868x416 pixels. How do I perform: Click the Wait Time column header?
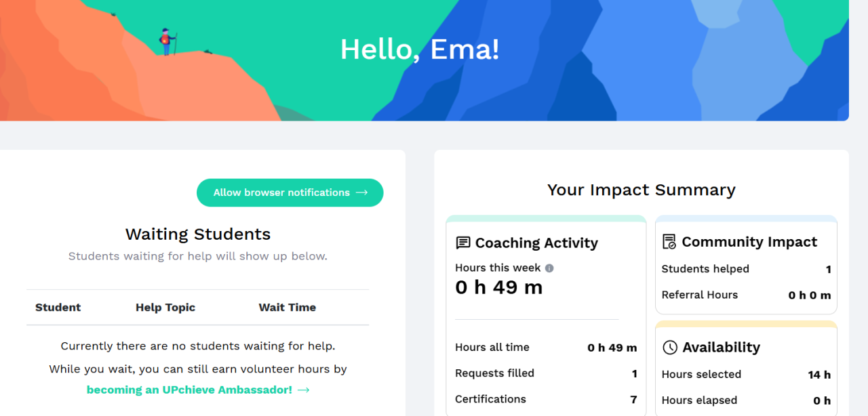click(287, 308)
